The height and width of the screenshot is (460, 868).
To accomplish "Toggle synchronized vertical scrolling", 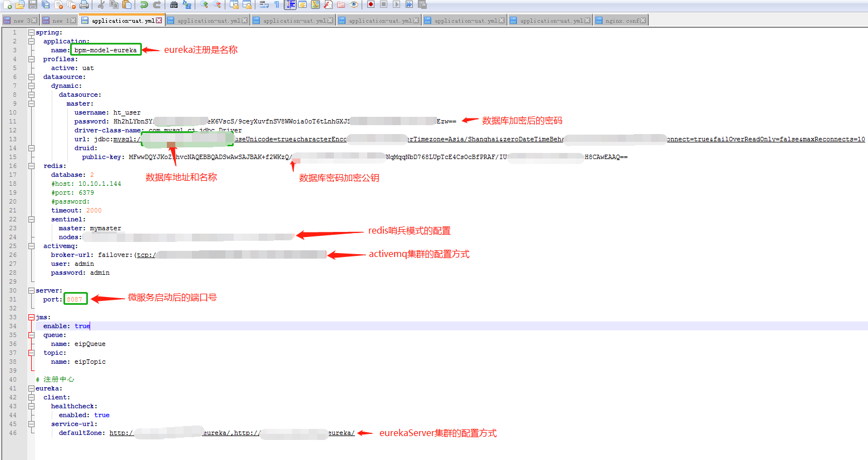I will pos(234,4).
